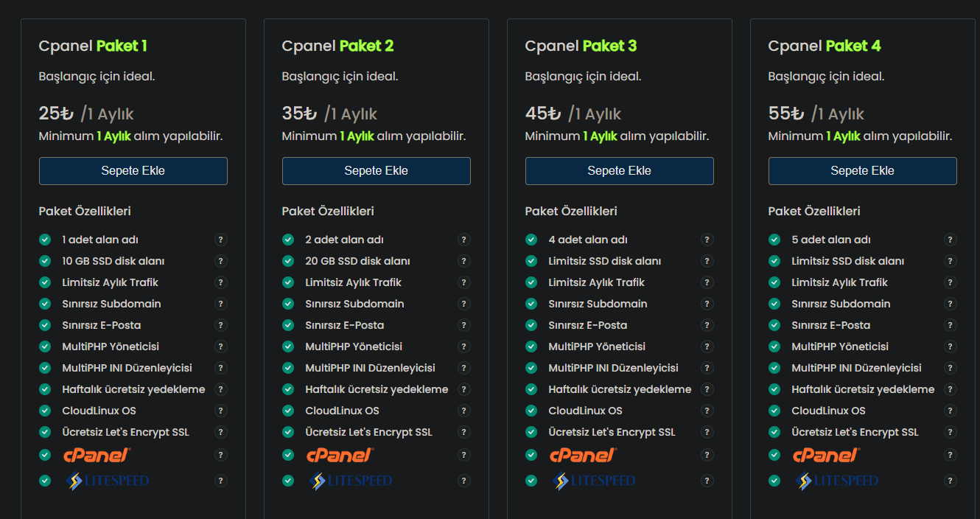
Task: Click the Cpanel Paket 4 title
Action: point(825,46)
